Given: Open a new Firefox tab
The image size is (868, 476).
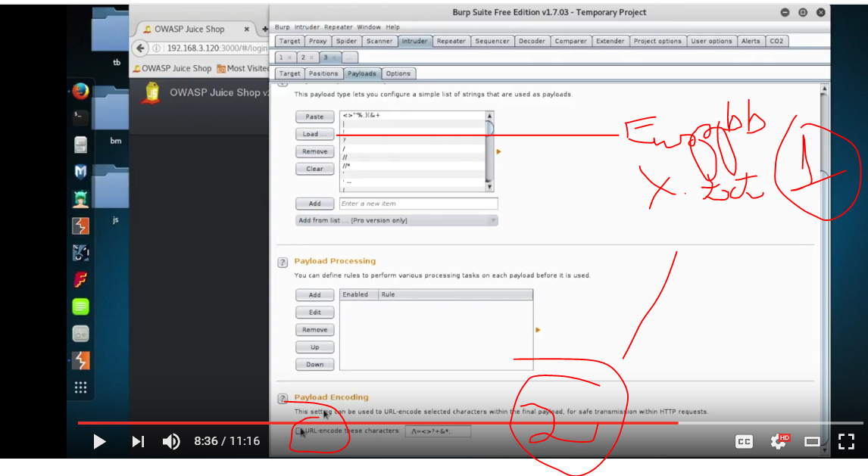Looking at the screenshot, I should [264, 29].
